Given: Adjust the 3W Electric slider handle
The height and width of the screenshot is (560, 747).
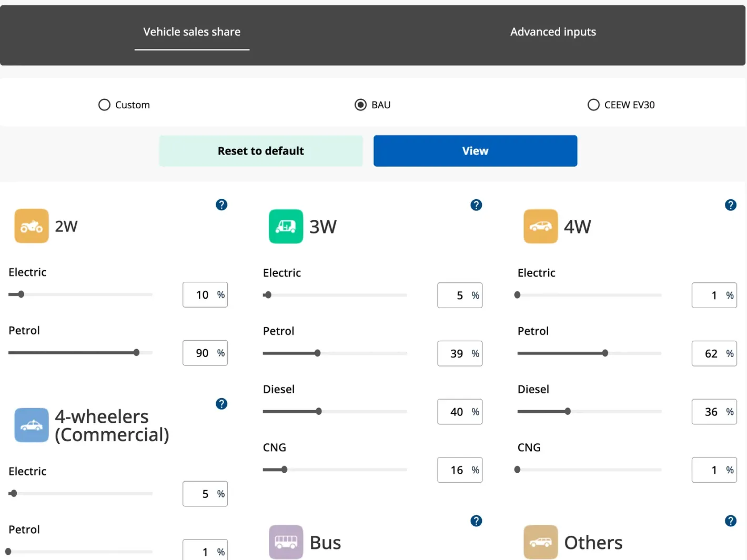Looking at the screenshot, I should 268,295.
